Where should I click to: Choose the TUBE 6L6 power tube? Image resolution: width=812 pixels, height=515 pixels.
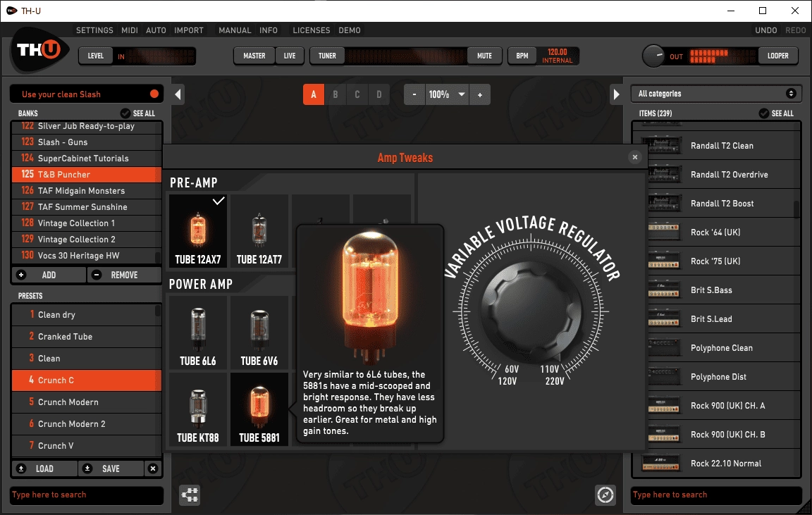click(198, 333)
